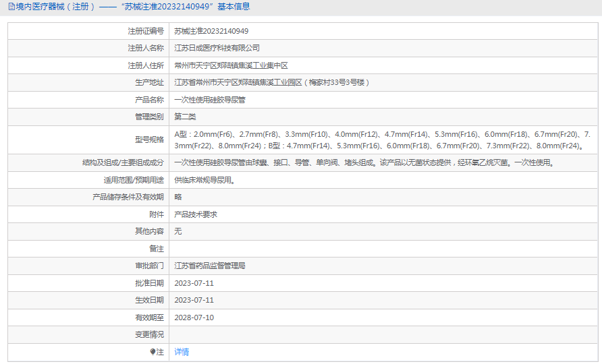Click the 附件 label
The image size is (602, 364).
pos(157,214)
